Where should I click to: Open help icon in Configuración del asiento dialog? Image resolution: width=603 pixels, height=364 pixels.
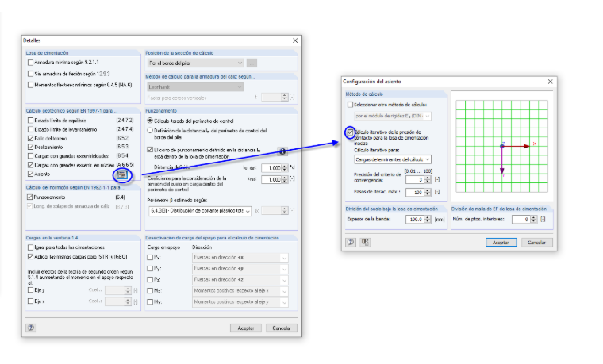(x=351, y=242)
